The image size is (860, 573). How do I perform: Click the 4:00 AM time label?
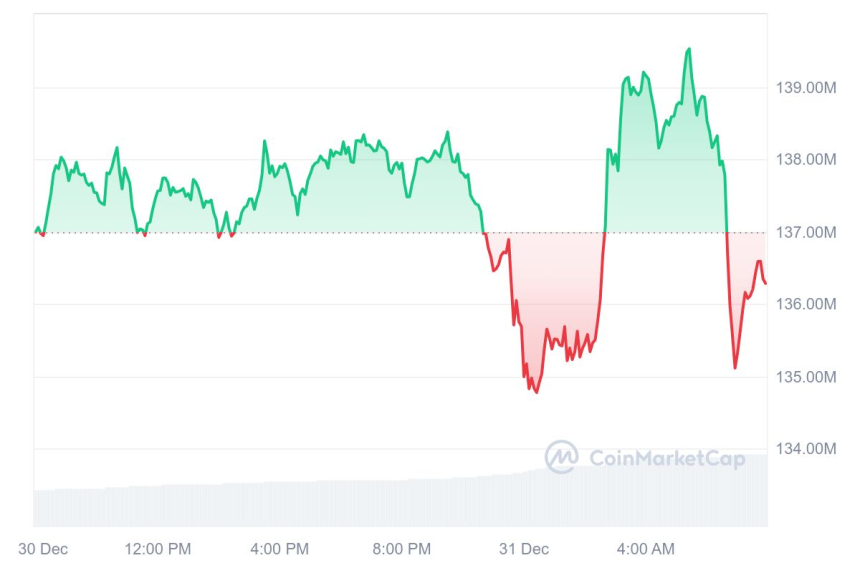point(645,549)
